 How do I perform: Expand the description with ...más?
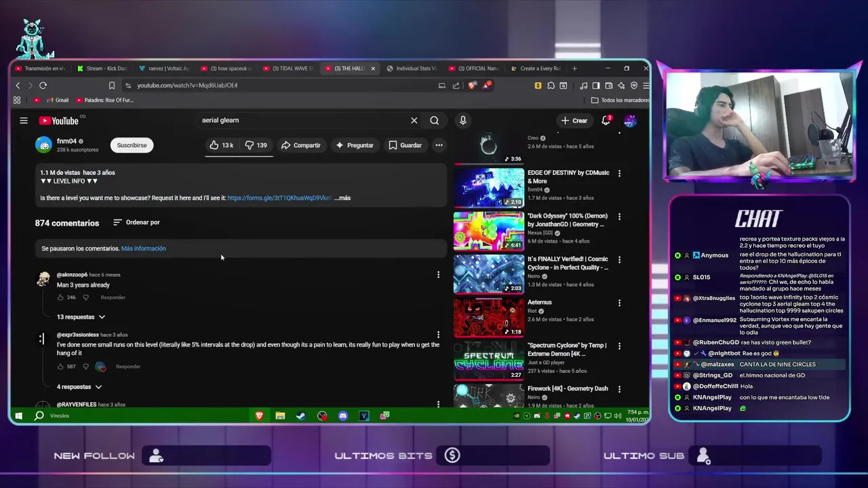[342, 198]
